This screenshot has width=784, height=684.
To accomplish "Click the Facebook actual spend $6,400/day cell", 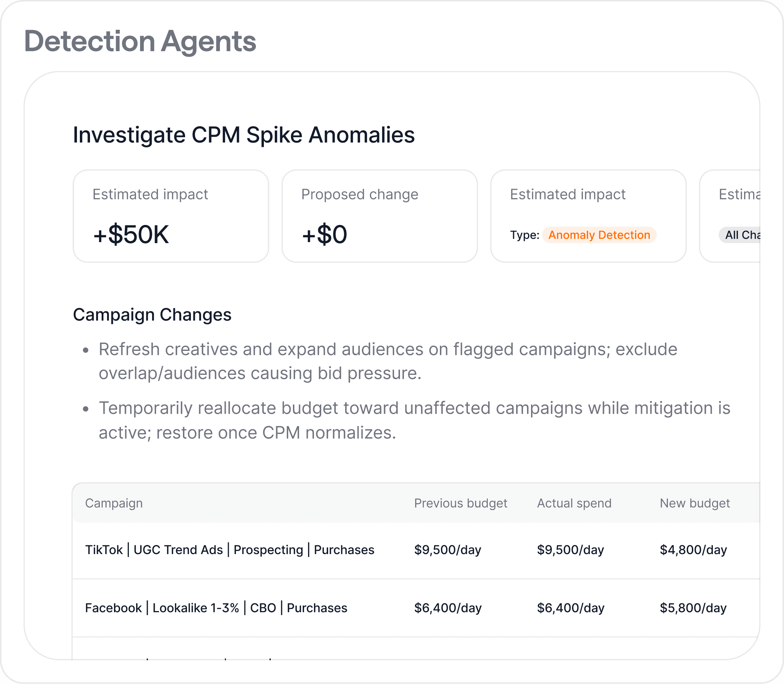I will click(570, 608).
